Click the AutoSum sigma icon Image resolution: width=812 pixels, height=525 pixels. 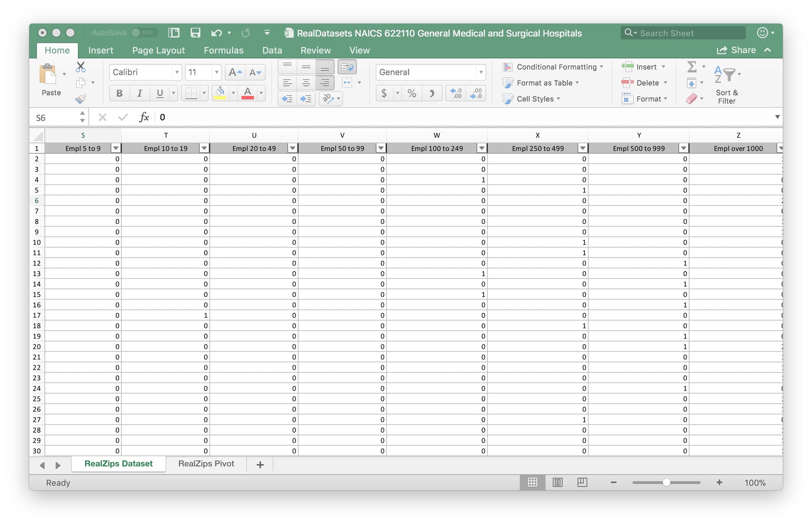(x=692, y=67)
